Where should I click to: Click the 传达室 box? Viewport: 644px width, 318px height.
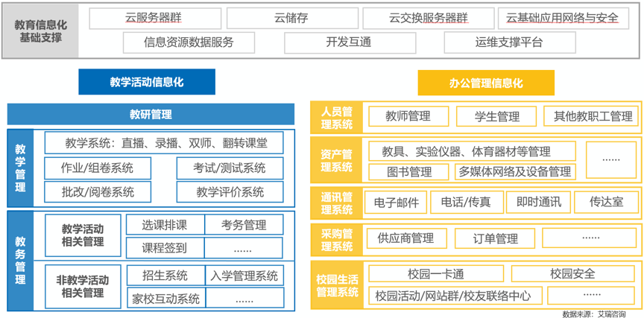pyautogui.click(x=607, y=203)
